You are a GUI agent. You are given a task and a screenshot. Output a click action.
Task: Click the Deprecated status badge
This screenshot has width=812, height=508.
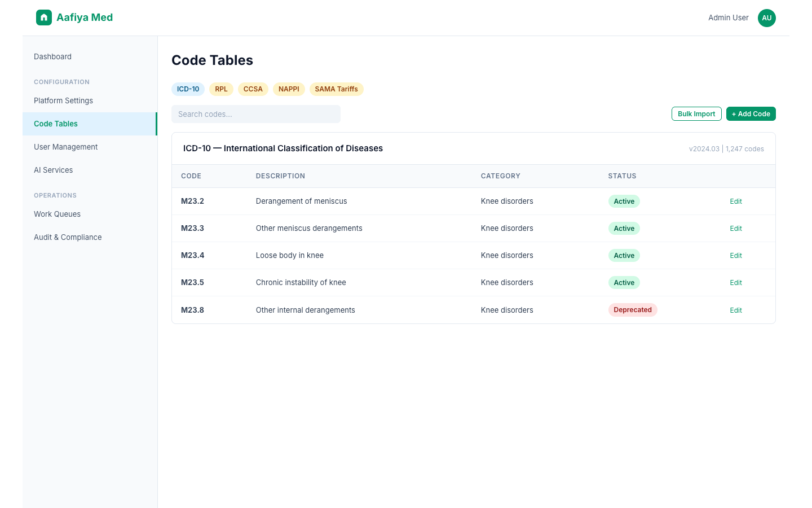click(633, 310)
